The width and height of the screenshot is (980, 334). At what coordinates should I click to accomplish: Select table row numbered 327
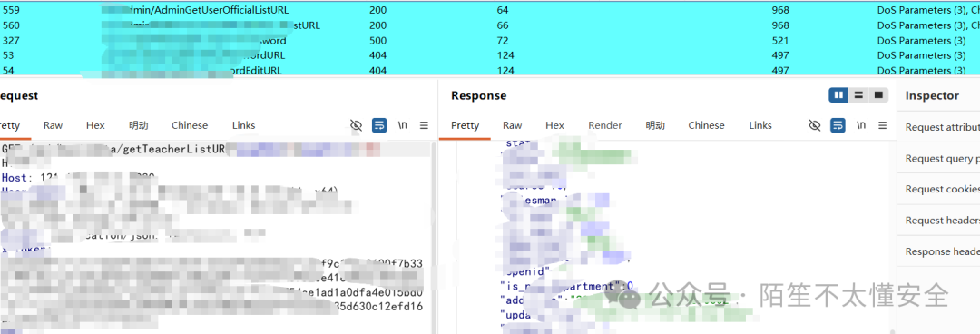coord(490,40)
